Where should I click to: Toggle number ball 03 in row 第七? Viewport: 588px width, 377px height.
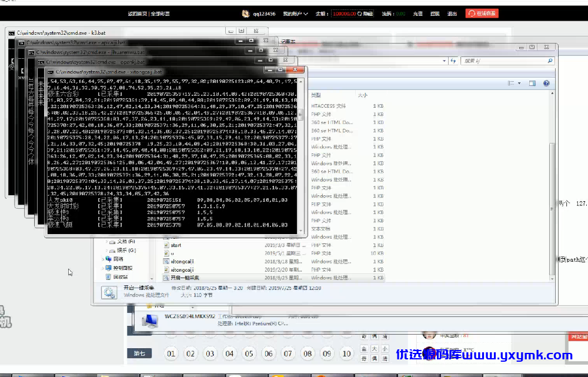coord(210,353)
